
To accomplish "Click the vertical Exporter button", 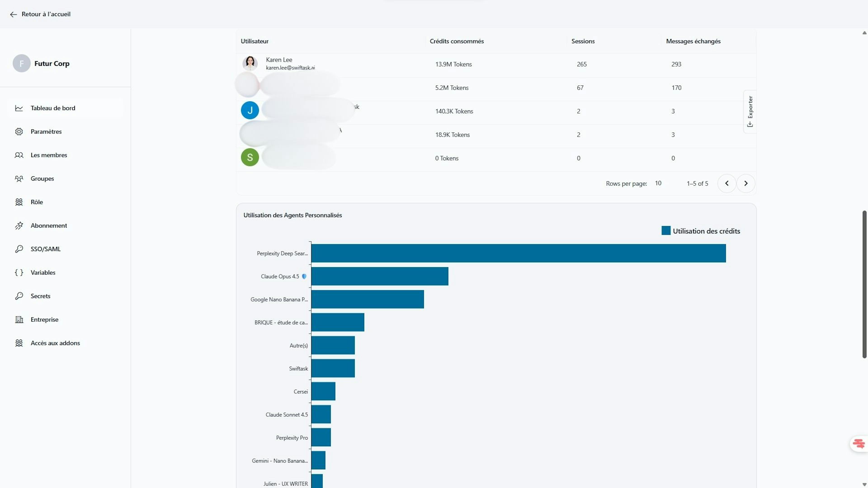I will [x=750, y=112].
